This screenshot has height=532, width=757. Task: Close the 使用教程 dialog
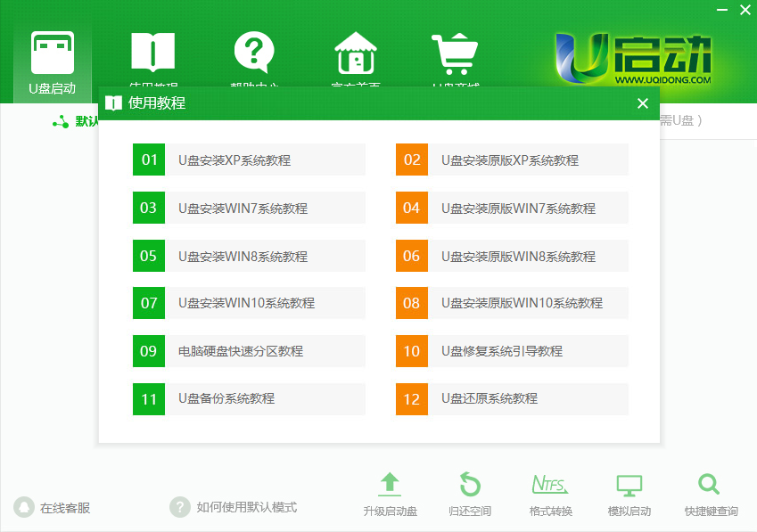(642, 103)
